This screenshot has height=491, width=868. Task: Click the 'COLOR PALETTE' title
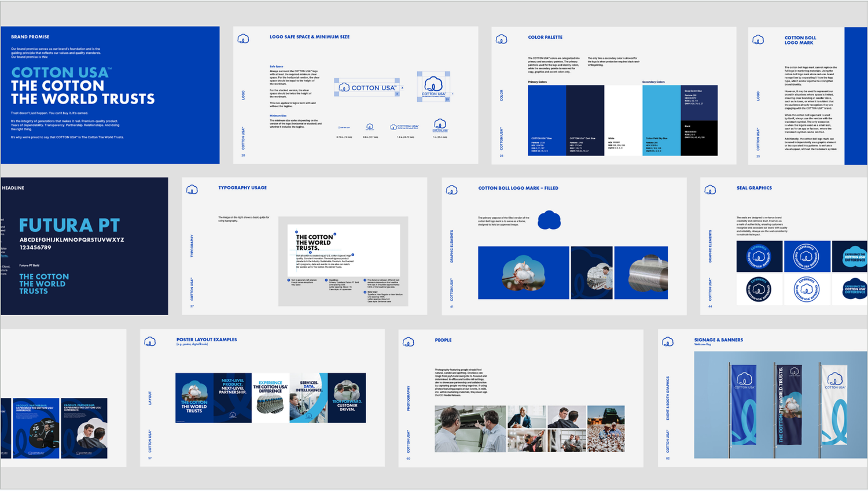[545, 37]
